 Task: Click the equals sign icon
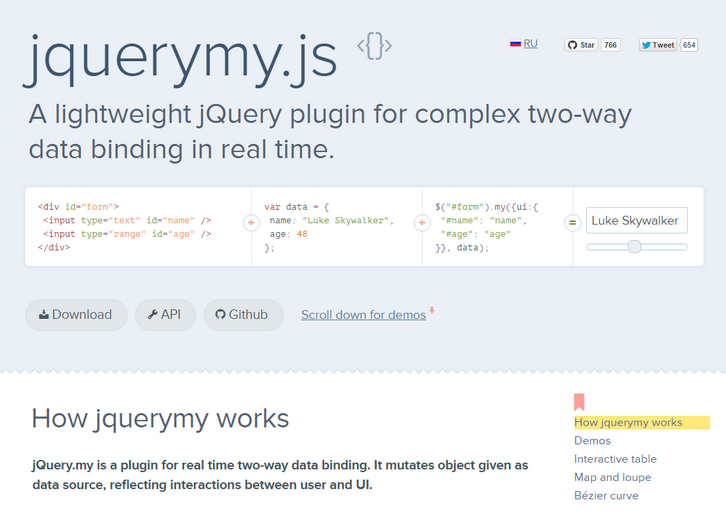pyautogui.click(x=572, y=222)
